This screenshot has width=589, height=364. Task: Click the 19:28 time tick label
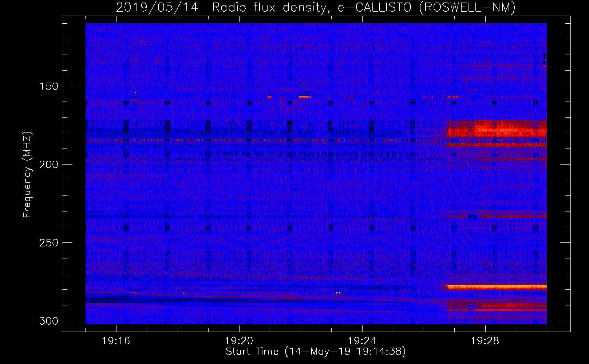485,341
